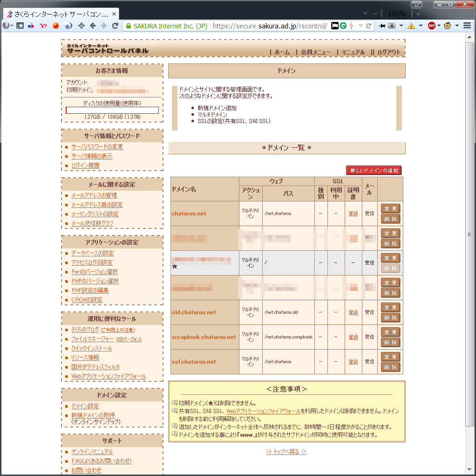Click the 登録 certificate link for old.chatarou.net
This screenshot has height=476, width=476.
[x=353, y=312]
